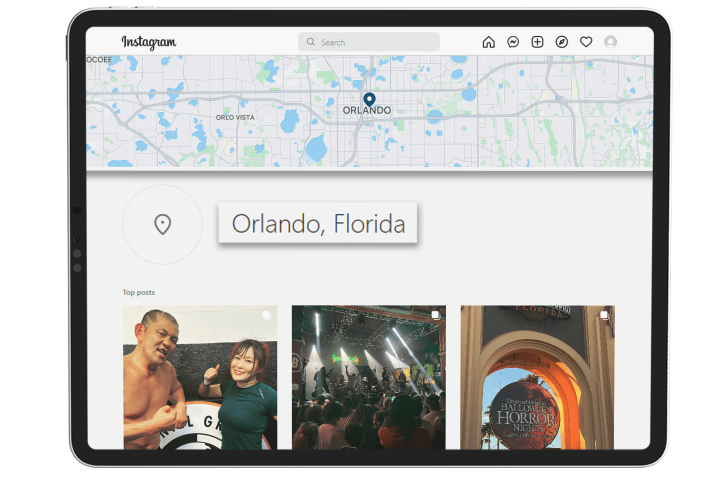Open the activity heart icon
The width and height of the screenshot is (713, 480).
tap(586, 42)
